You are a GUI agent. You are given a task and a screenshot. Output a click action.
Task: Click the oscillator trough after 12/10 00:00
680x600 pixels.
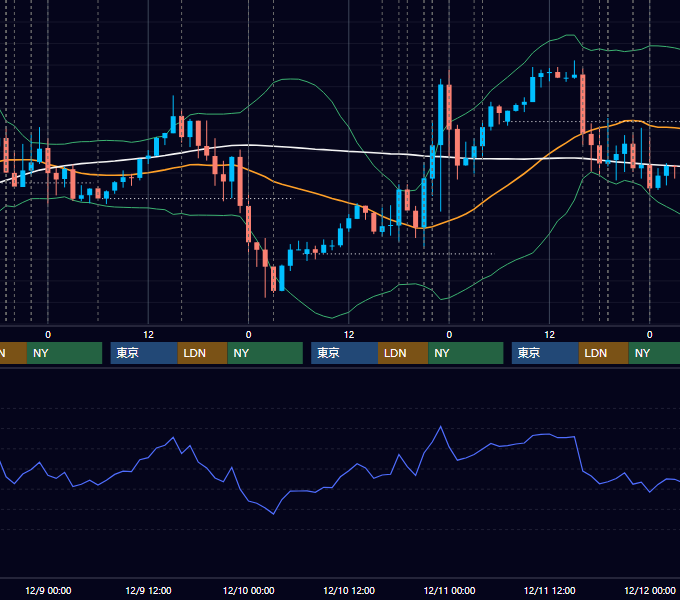click(274, 514)
